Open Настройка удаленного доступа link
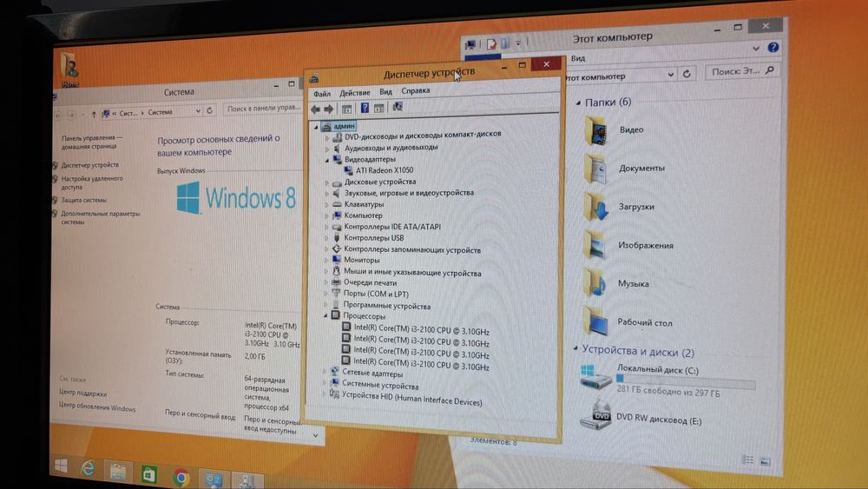Viewport: 868px width, 489px height. point(92,182)
